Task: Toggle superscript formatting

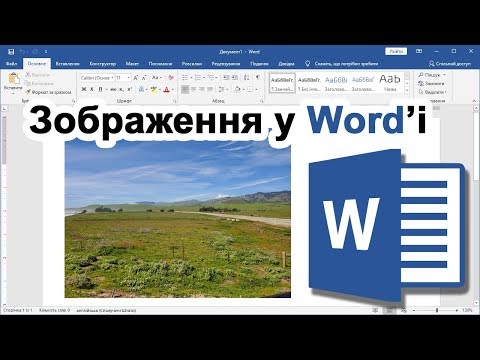Action: pos(130,89)
